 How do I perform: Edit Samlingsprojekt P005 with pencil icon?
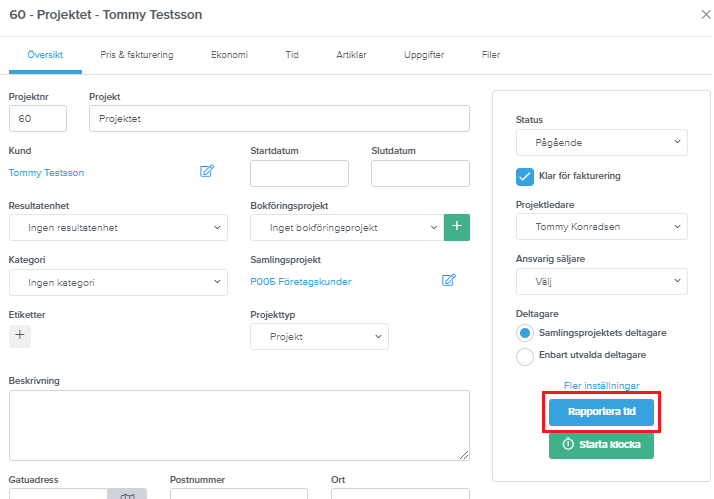tap(449, 280)
